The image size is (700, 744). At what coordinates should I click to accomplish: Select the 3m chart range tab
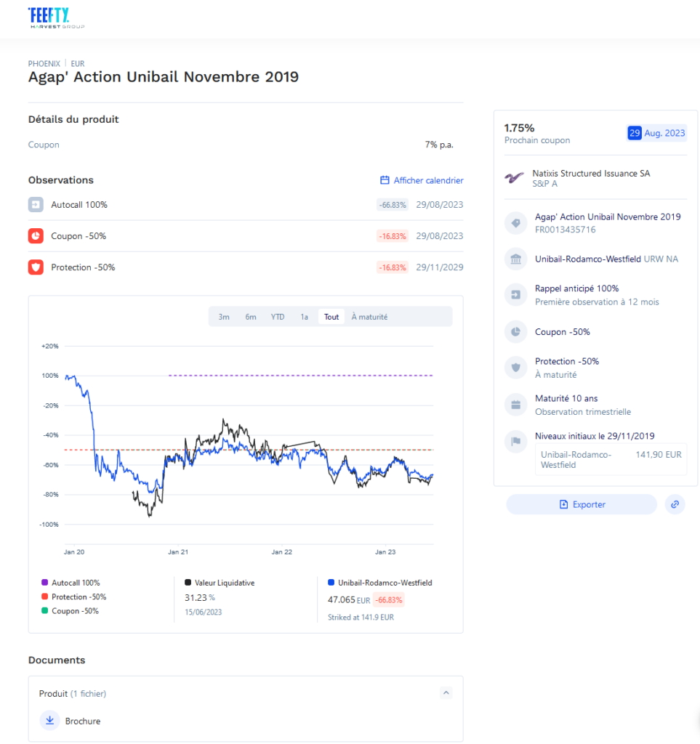click(x=224, y=317)
